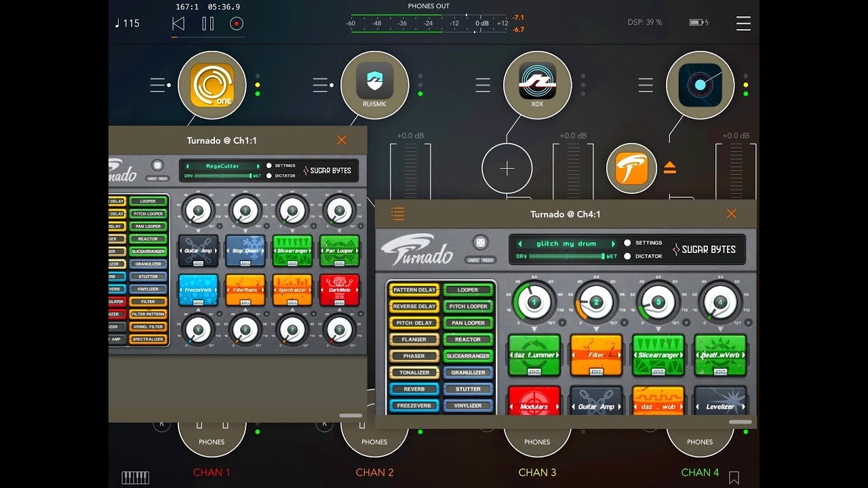This screenshot has width=868, height=488.
Task: Select Settings radio in Ch1:1 window
Action: coord(269,165)
